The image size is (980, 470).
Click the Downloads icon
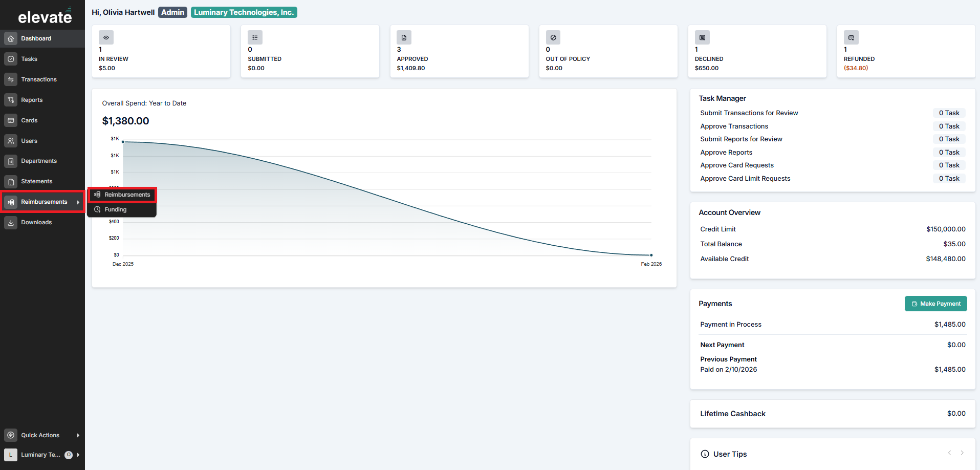point(11,222)
